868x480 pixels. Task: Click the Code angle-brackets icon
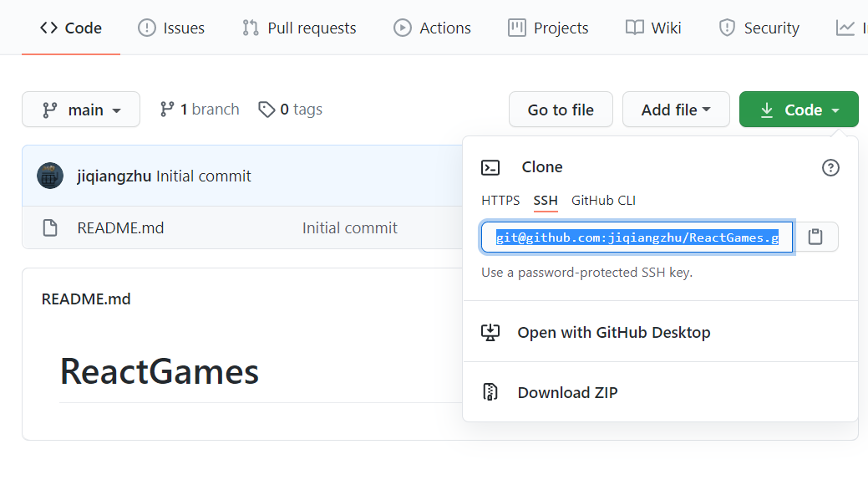coord(48,28)
